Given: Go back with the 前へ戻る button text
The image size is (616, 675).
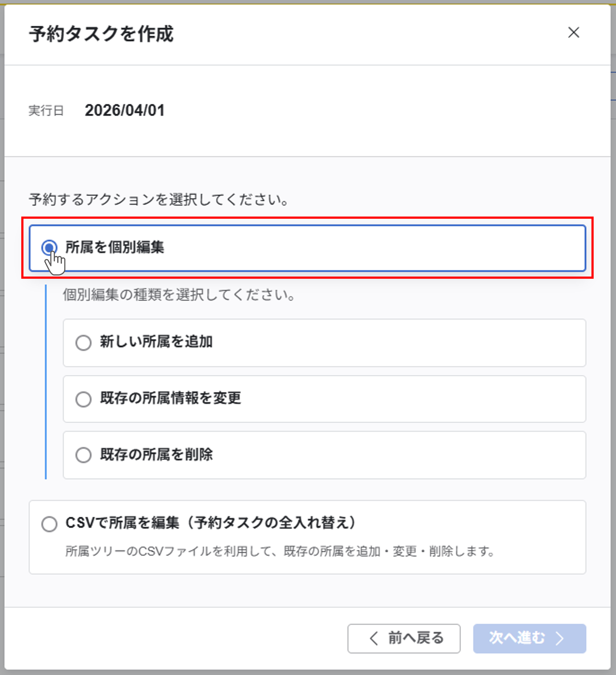Looking at the screenshot, I should click(416, 638).
